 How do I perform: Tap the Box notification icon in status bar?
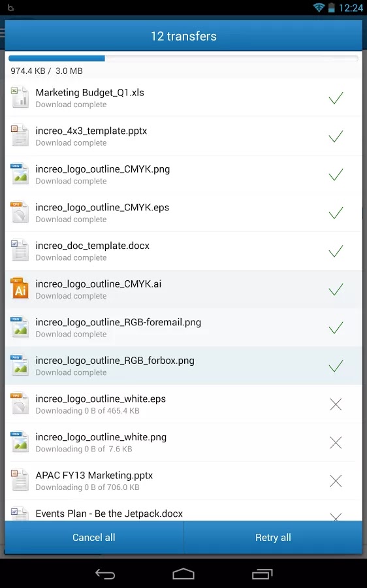coord(11,7)
